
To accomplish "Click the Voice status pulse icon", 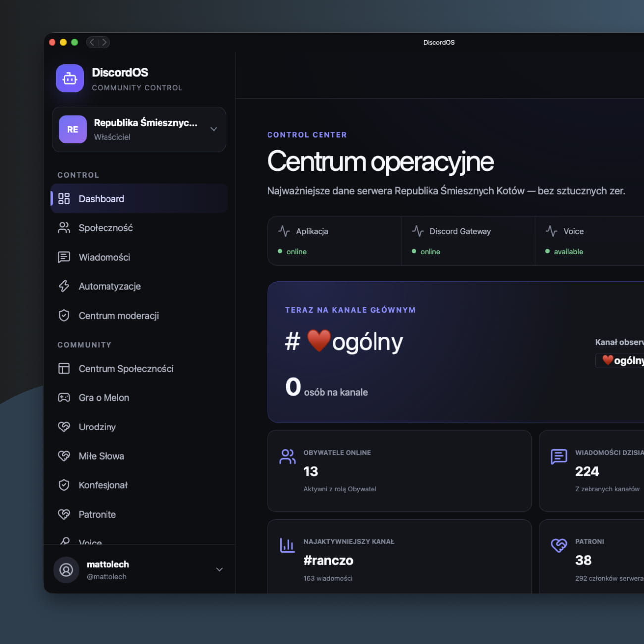I will click(x=551, y=231).
